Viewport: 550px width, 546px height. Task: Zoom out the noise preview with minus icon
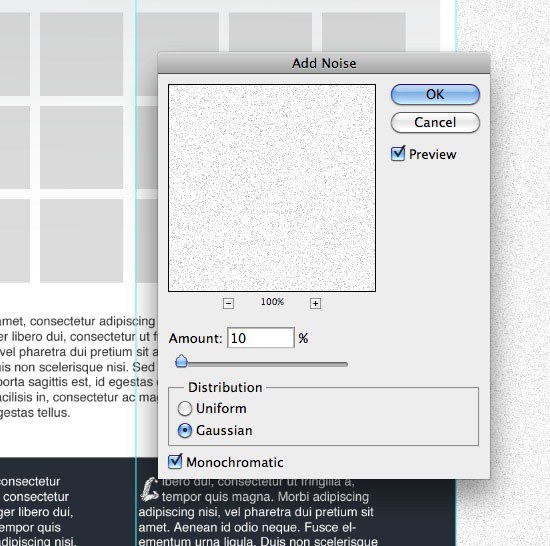pos(228,303)
